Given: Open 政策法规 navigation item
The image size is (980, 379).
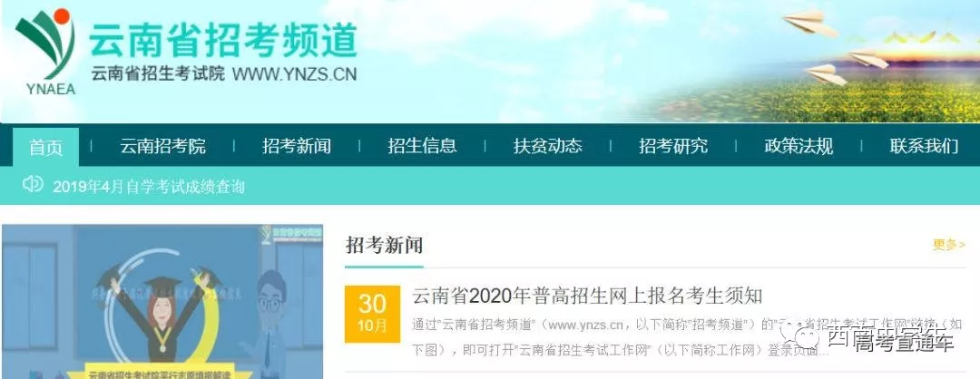Looking at the screenshot, I should pyautogui.click(x=799, y=146).
